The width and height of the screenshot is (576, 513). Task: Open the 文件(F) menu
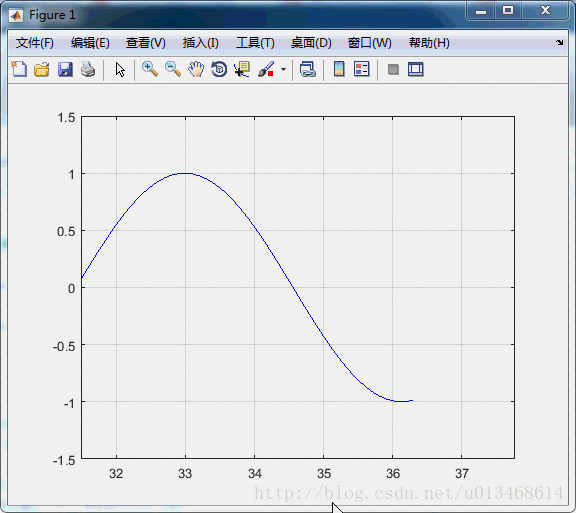pos(35,43)
